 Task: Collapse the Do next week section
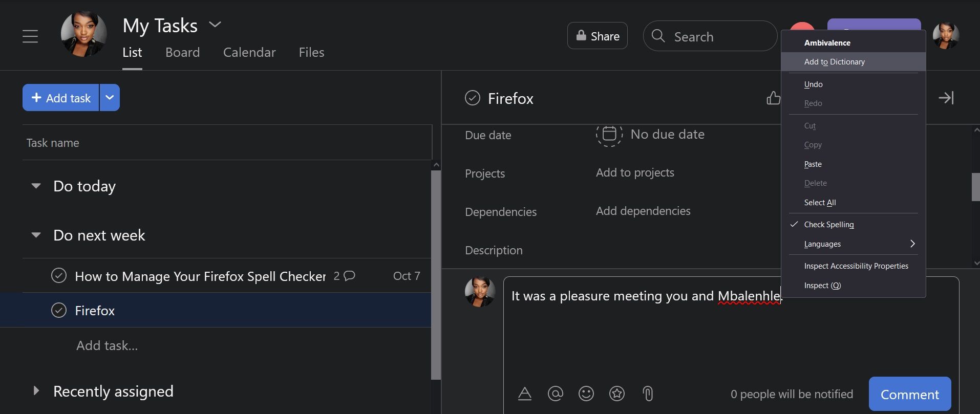36,235
